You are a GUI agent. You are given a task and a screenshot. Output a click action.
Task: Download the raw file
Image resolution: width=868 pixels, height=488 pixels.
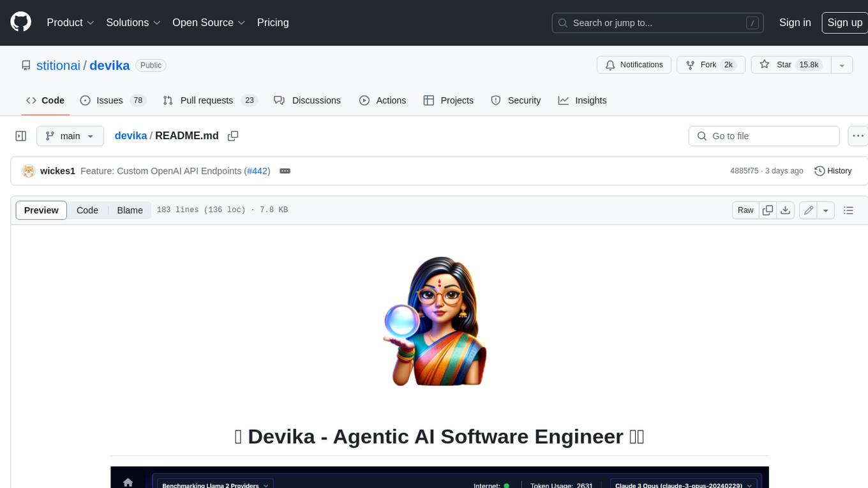tap(786, 210)
